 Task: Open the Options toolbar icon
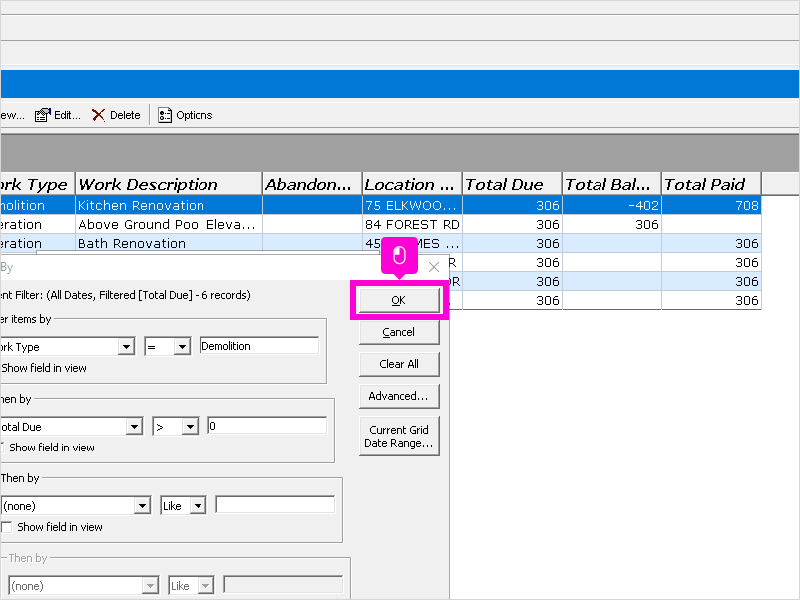tap(164, 115)
